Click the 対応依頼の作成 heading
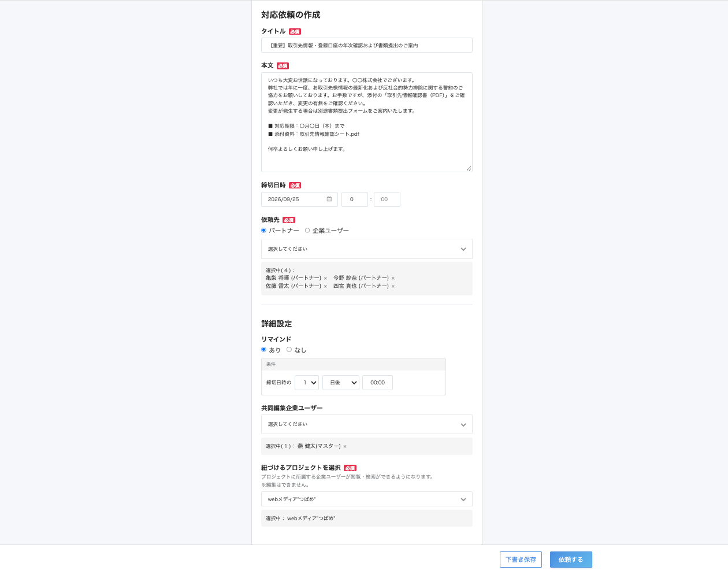This screenshot has width=728, height=574. pyautogui.click(x=291, y=15)
